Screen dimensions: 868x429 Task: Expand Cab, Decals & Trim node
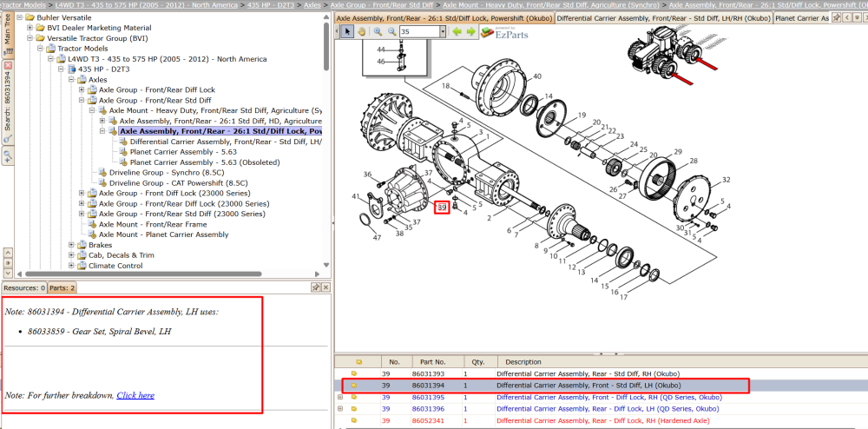pyautogui.click(x=71, y=255)
